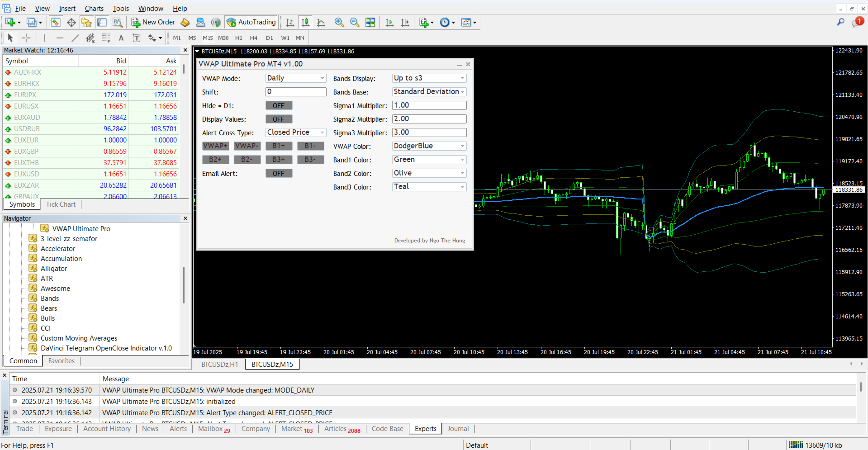
Task: Open the VWAP Mode dropdown
Action: (296, 78)
